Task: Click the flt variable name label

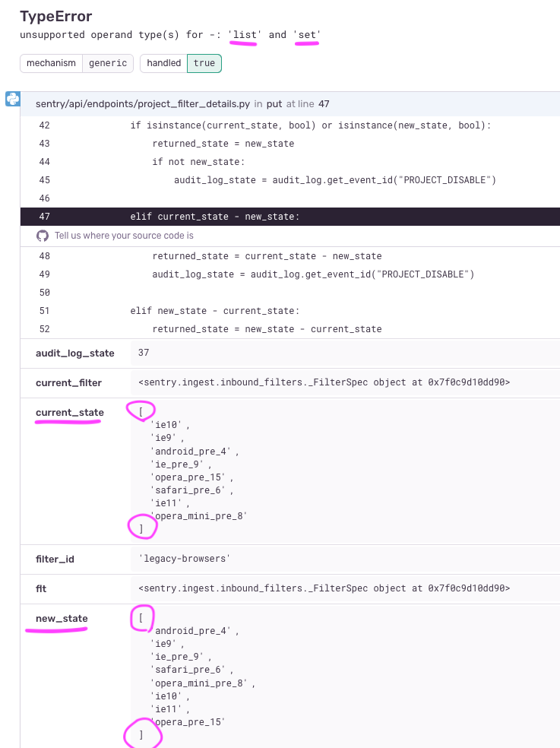Action: (x=40, y=588)
